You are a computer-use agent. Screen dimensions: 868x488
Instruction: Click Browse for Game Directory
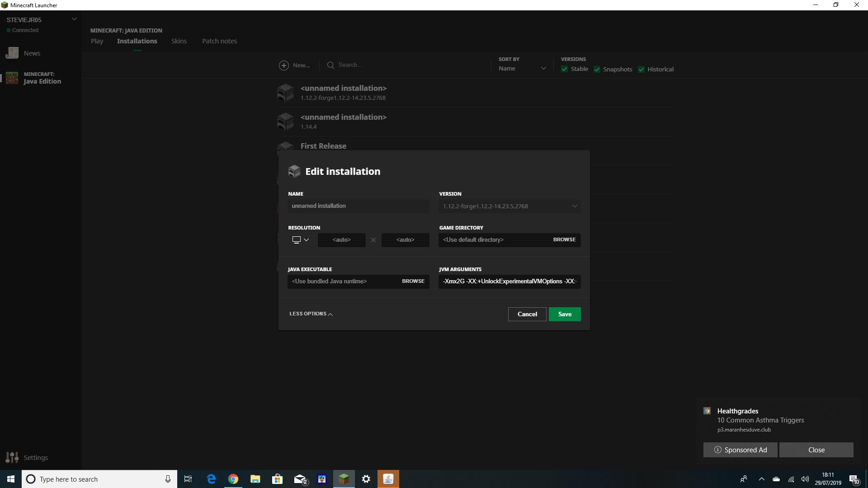click(564, 240)
